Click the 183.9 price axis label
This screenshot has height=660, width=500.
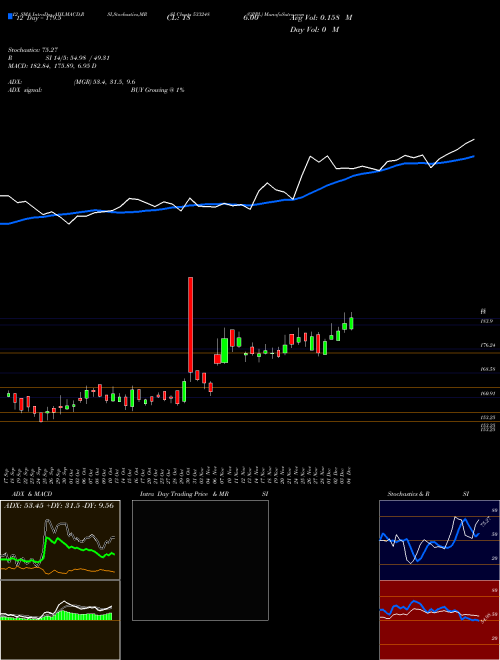487,321
